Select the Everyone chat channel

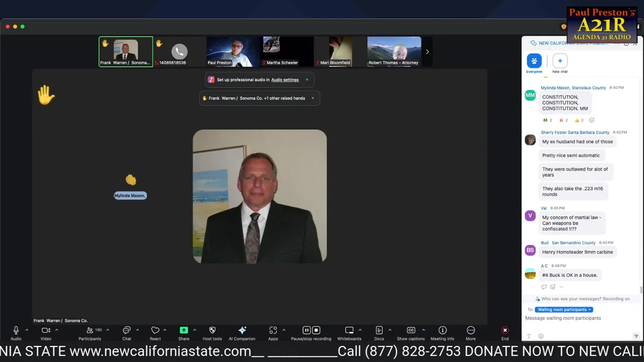[534, 63]
